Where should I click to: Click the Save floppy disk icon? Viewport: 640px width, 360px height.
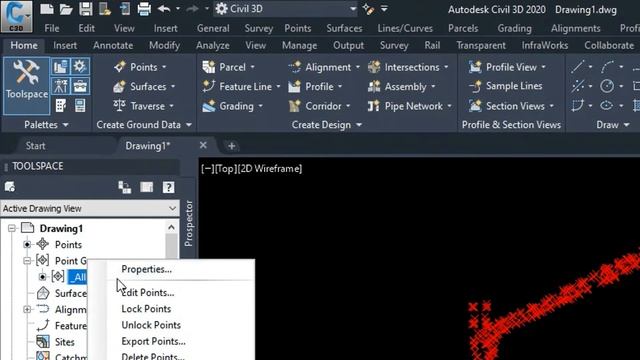(86, 9)
